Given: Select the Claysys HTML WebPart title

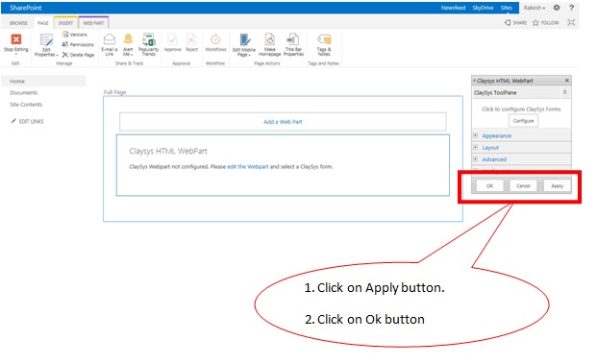Looking at the screenshot, I should click(168, 151).
